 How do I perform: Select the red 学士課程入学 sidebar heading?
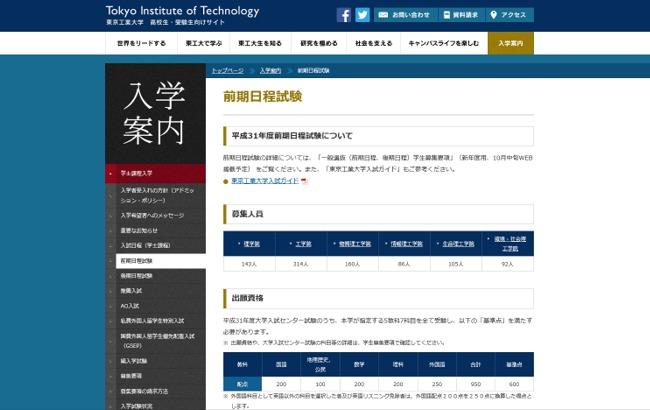click(x=155, y=173)
